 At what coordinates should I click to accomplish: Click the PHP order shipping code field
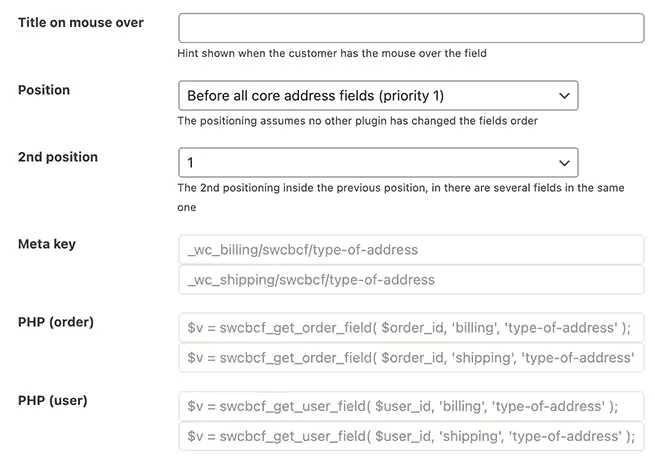point(411,358)
